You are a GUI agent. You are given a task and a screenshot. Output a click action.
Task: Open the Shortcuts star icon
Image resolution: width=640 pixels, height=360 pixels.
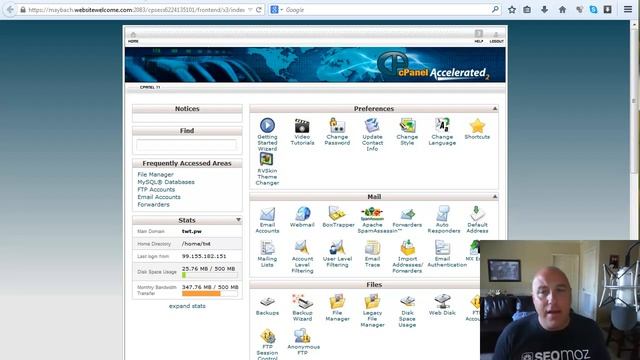(477, 126)
